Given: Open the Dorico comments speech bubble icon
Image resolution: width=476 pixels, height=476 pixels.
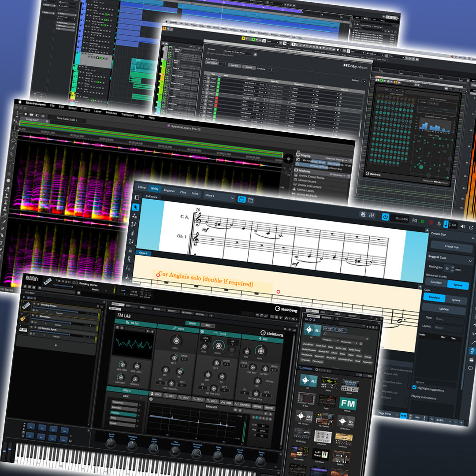Looking at the screenshot, I should [471, 368].
